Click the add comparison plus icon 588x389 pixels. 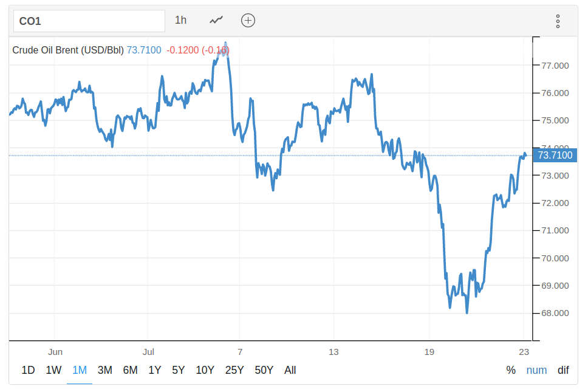[x=248, y=20]
